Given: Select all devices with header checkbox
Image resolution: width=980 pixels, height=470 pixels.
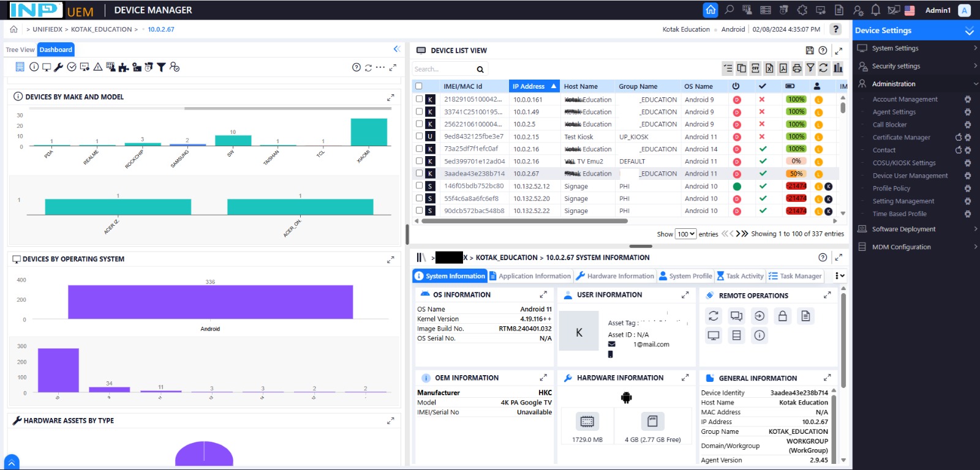Looking at the screenshot, I should pos(419,86).
